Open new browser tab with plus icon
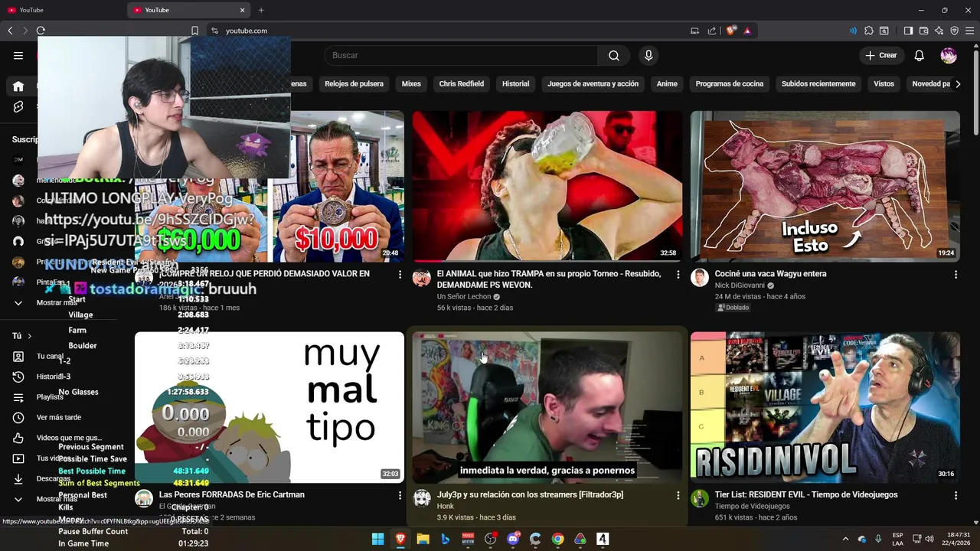 click(261, 10)
